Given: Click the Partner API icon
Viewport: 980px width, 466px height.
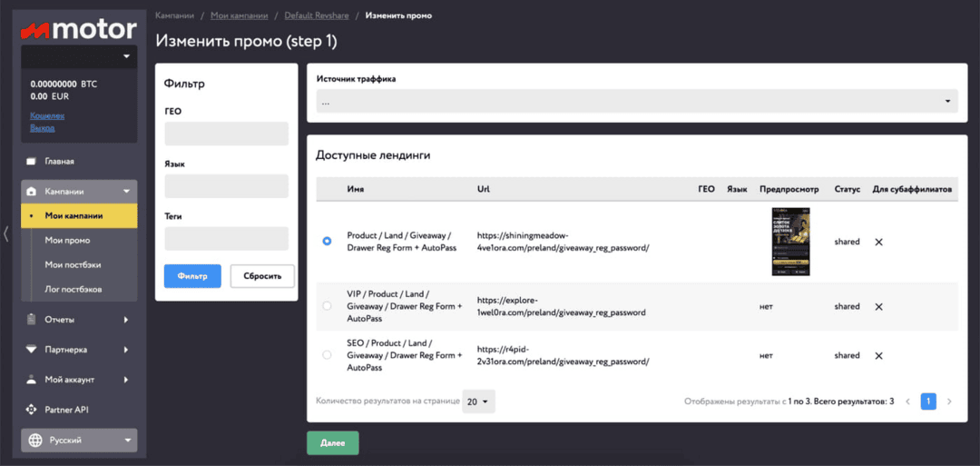Looking at the screenshot, I should pyautogui.click(x=31, y=410).
